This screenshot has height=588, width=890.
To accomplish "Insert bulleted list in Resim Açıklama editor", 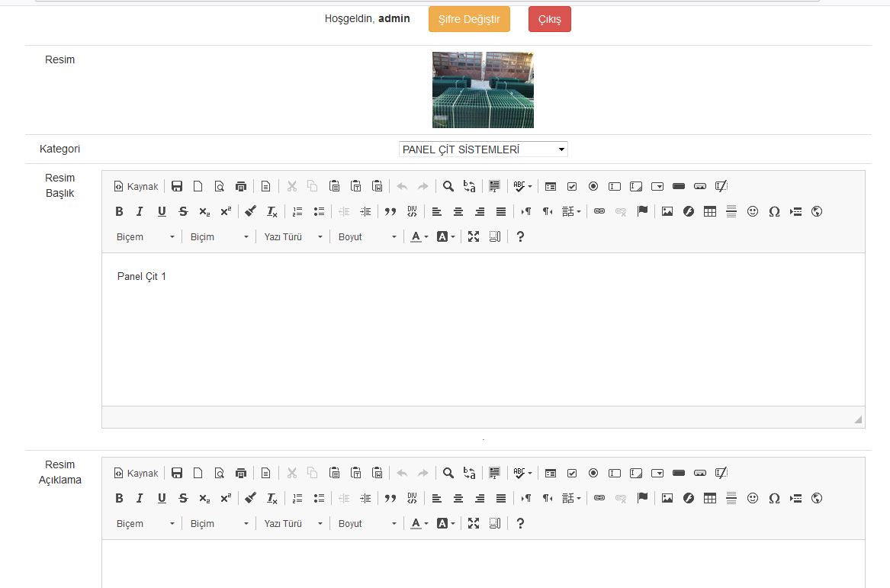I will [x=319, y=498].
